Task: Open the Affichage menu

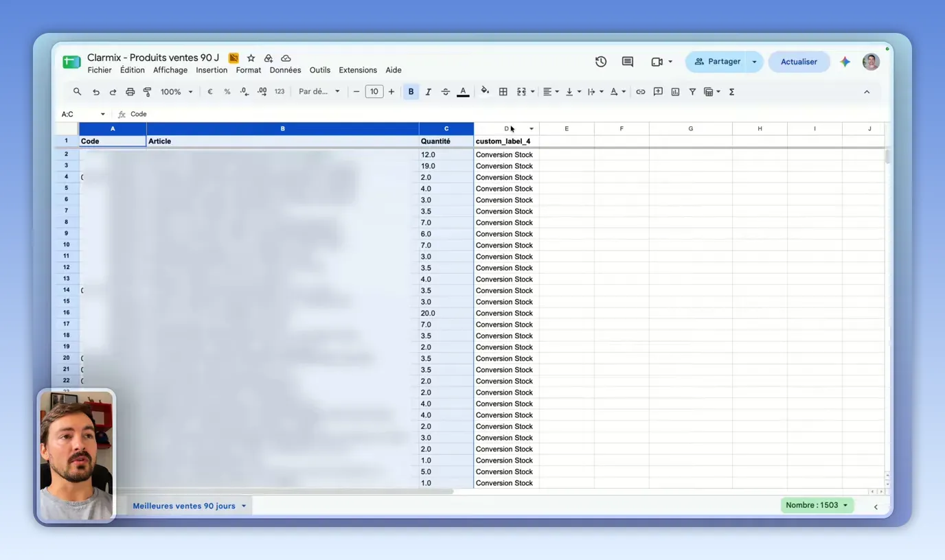Action: (170, 70)
